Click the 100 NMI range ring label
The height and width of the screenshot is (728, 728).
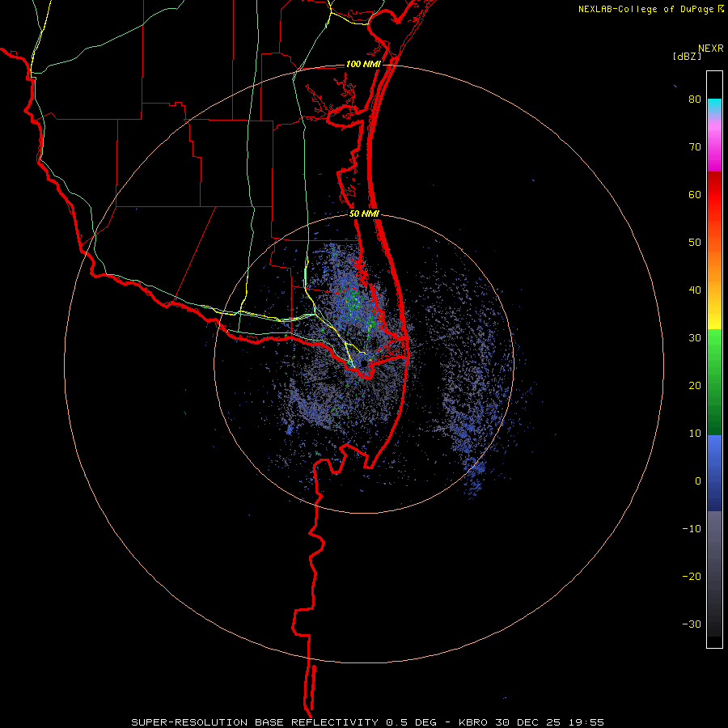(363, 64)
